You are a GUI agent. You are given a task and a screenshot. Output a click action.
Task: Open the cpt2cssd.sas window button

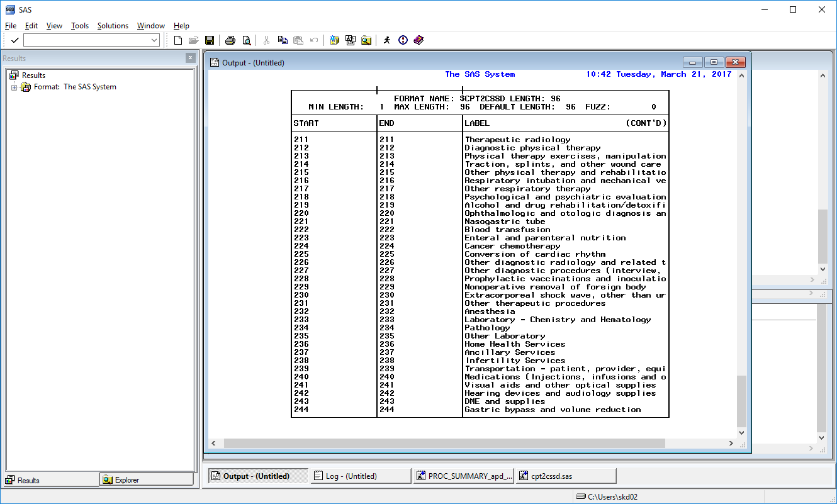click(565, 476)
